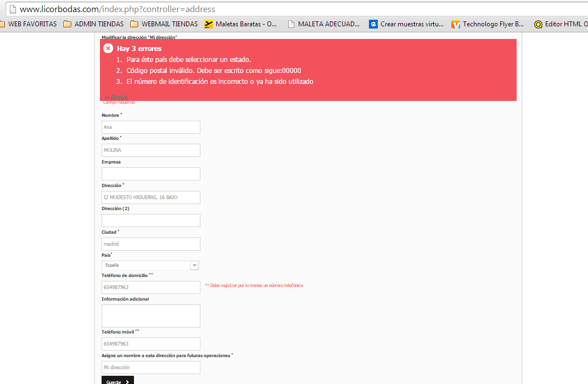Screen dimensions: 588x384
Task: Focus the Información adicional text area
Action: pyautogui.click(x=151, y=316)
